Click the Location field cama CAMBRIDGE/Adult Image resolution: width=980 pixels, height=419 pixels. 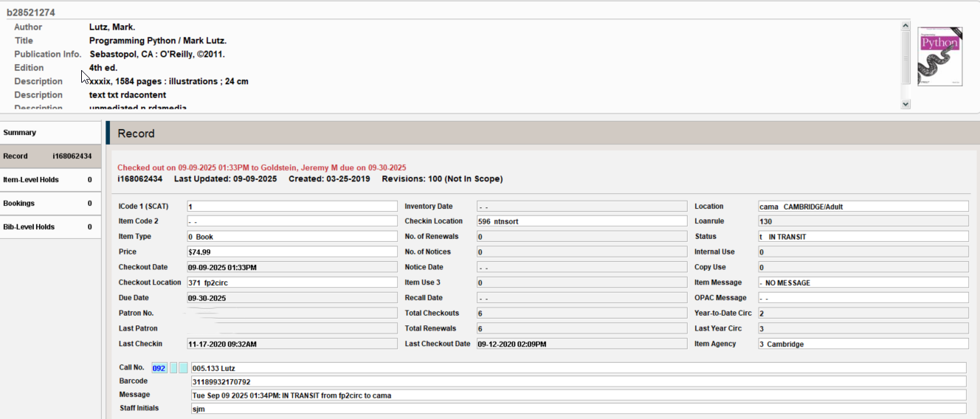863,207
